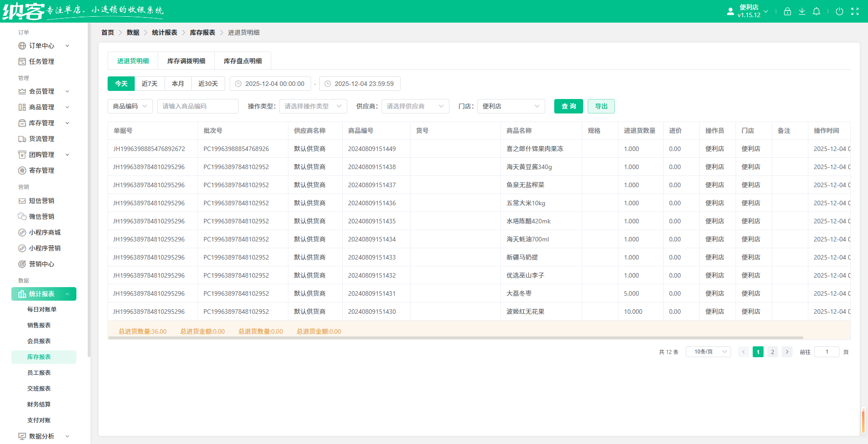The image size is (868, 444).
Task: Switch to the 库存调拨明细 tab
Action: click(186, 61)
